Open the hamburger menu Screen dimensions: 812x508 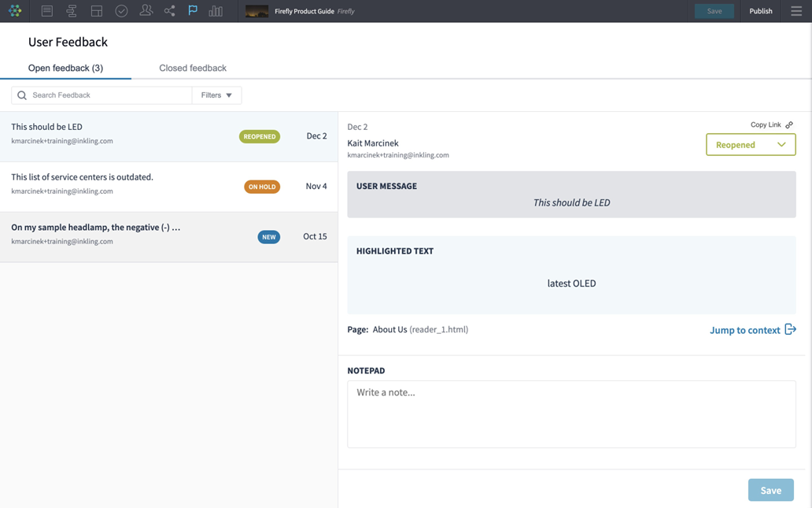[x=796, y=11]
